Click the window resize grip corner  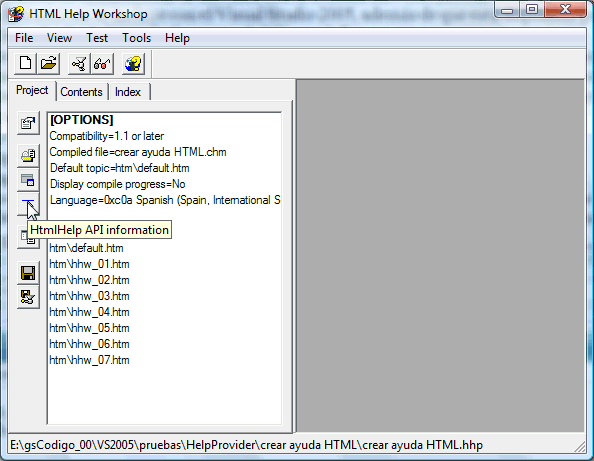579,446
